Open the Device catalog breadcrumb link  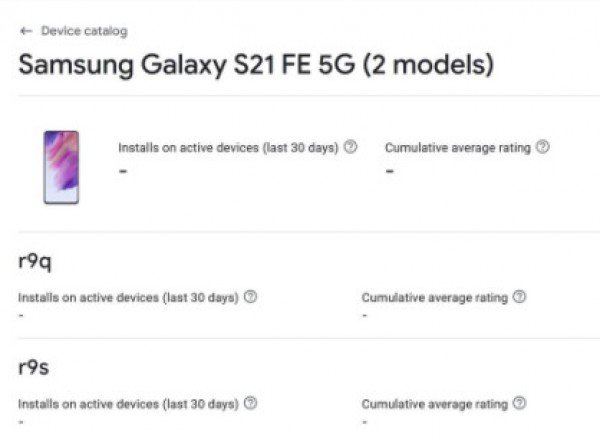pos(84,31)
